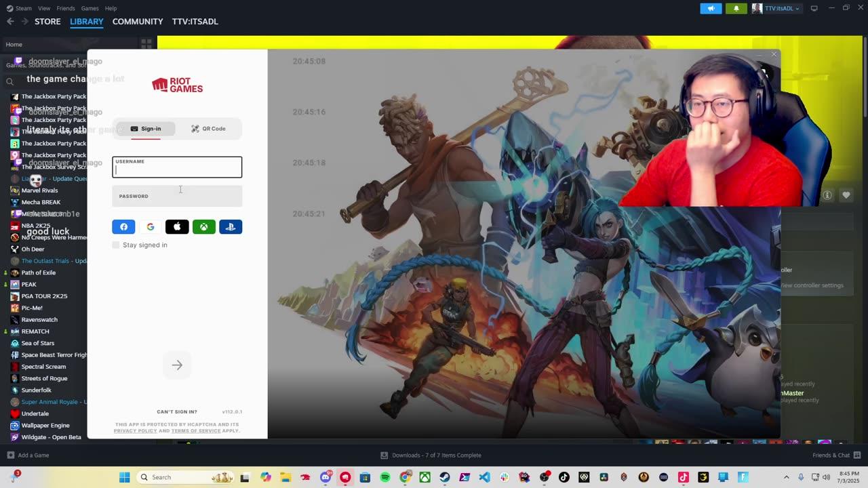The width and height of the screenshot is (868, 488).
Task: Select Wallpaper Engine in library list
Action: coord(45,426)
